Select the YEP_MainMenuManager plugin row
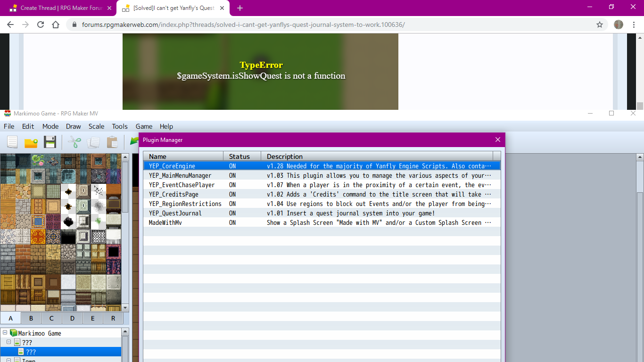644x362 pixels. click(322, 175)
